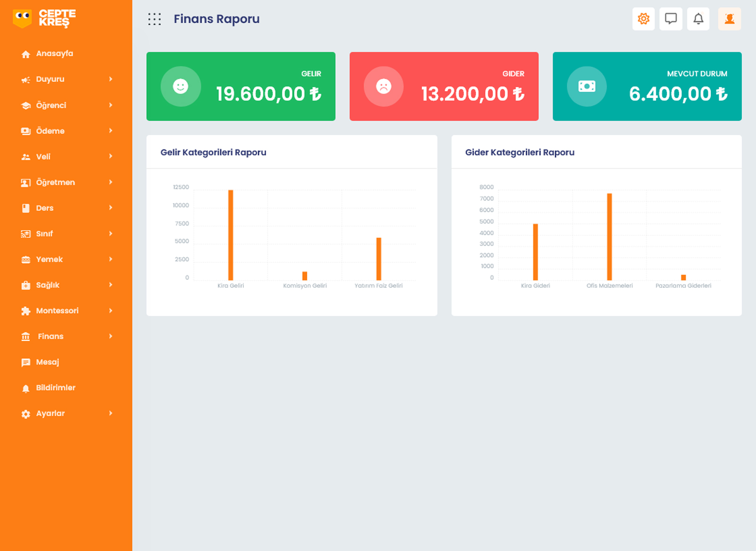Select the Montessori menu label
This screenshot has width=756, height=551.
pyautogui.click(x=57, y=310)
